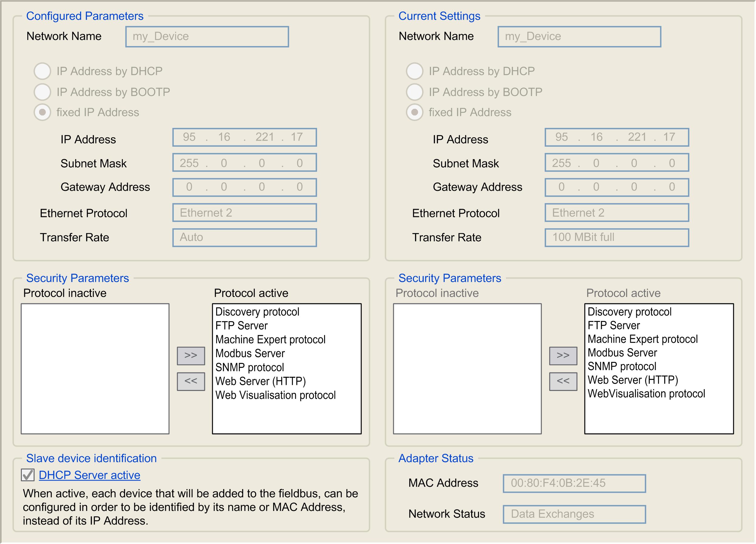
Task: Click the Gateway Address field in Configured Parameters
Action: coord(244,187)
